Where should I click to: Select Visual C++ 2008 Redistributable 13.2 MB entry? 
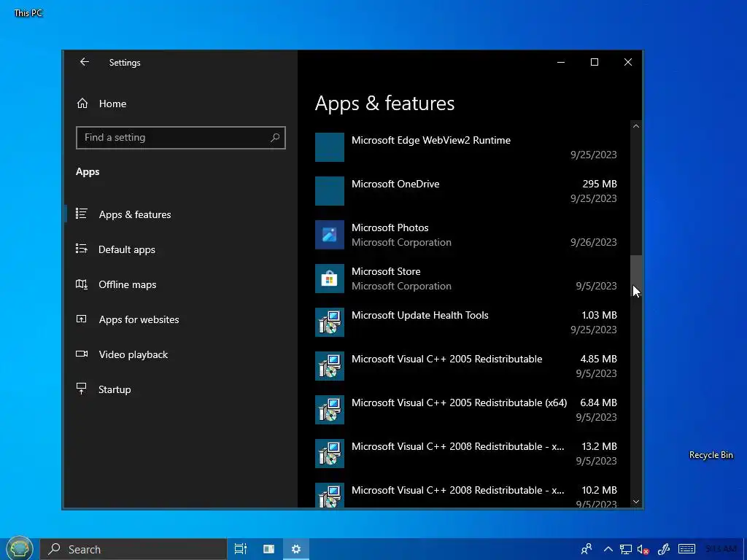tap(465, 454)
